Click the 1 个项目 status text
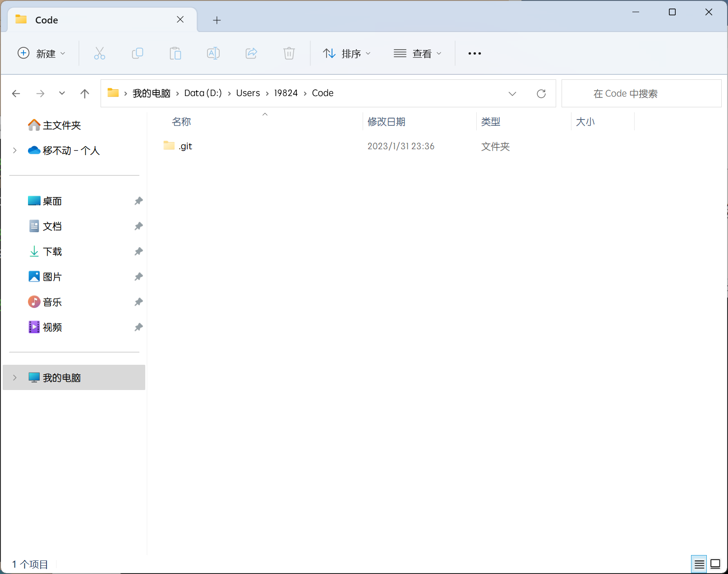This screenshot has height=574, width=728. point(30,564)
